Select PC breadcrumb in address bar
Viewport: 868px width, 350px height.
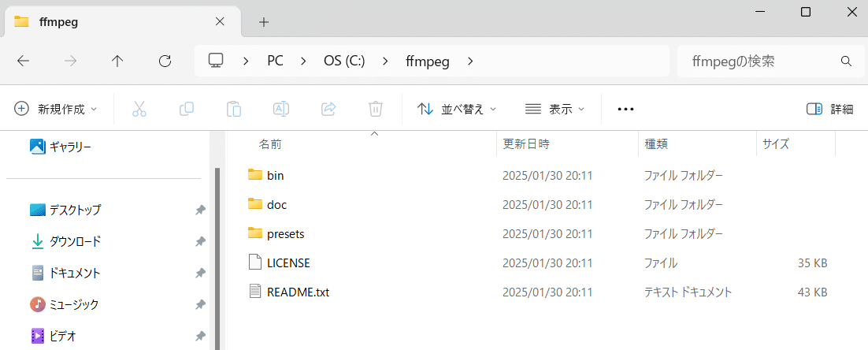click(275, 61)
